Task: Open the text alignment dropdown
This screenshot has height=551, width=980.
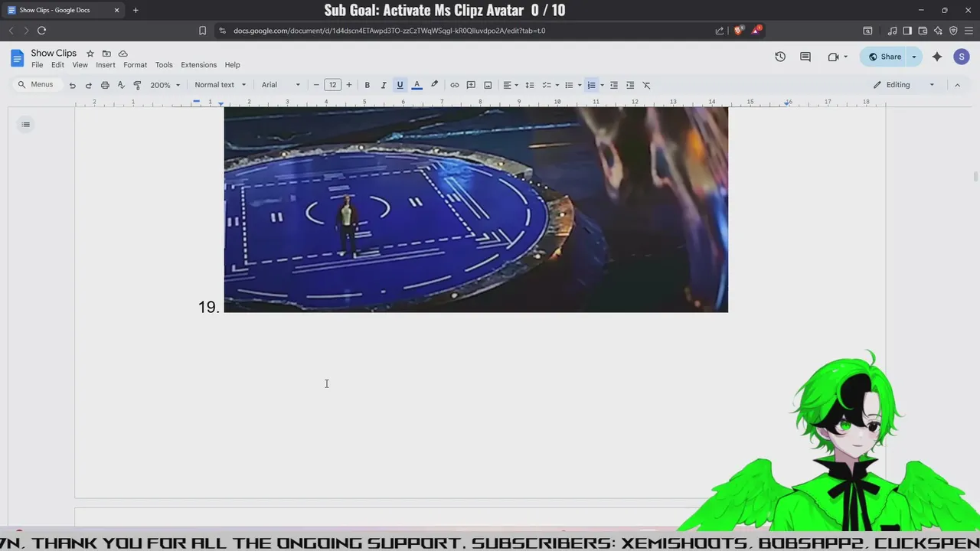Action: coord(510,85)
